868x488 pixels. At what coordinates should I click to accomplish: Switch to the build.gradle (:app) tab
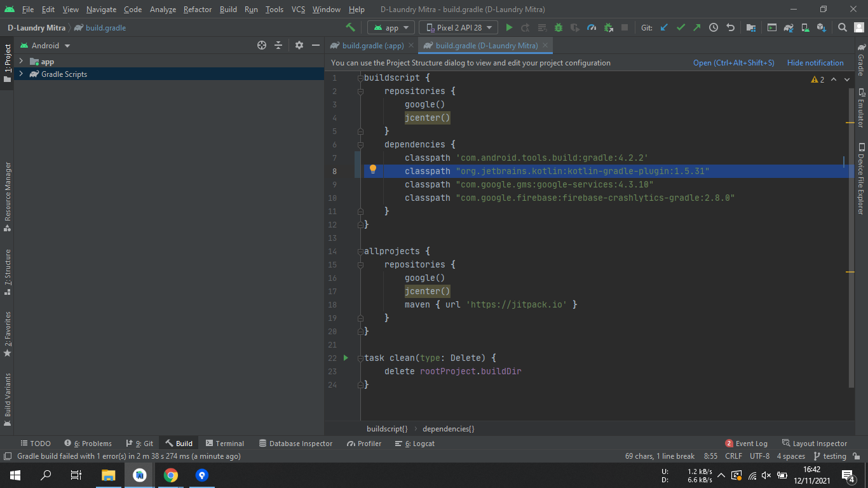371,46
